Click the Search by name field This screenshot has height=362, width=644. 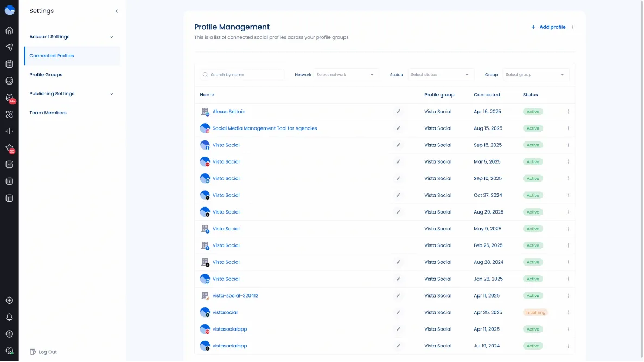coord(241,74)
